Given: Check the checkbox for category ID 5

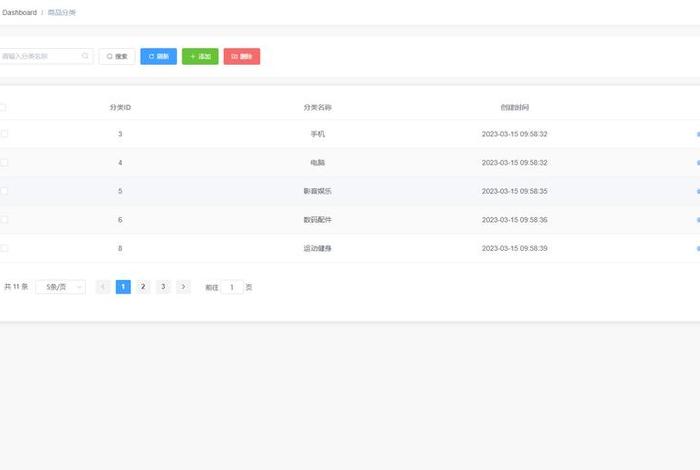Looking at the screenshot, I should tap(3, 191).
